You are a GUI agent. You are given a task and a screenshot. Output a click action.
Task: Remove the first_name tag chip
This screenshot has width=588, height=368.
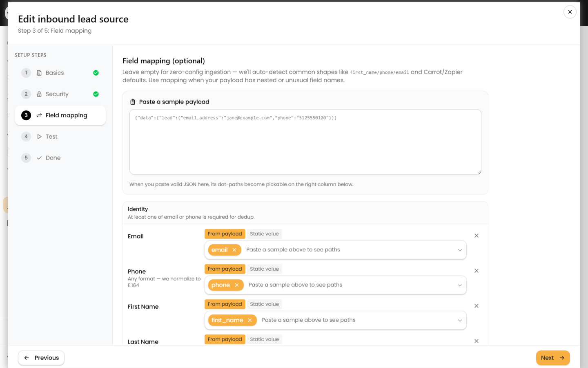[250, 320]
